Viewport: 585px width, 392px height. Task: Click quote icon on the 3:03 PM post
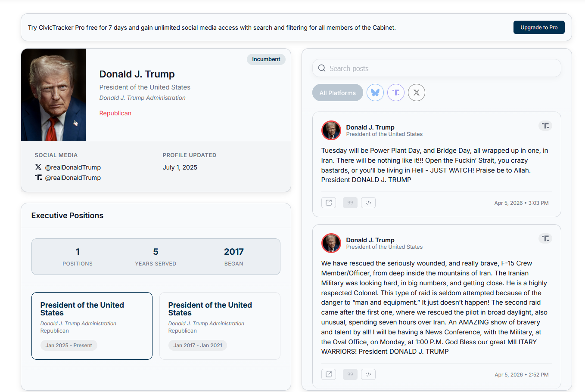pyautogui.click(x=350, y=203)
